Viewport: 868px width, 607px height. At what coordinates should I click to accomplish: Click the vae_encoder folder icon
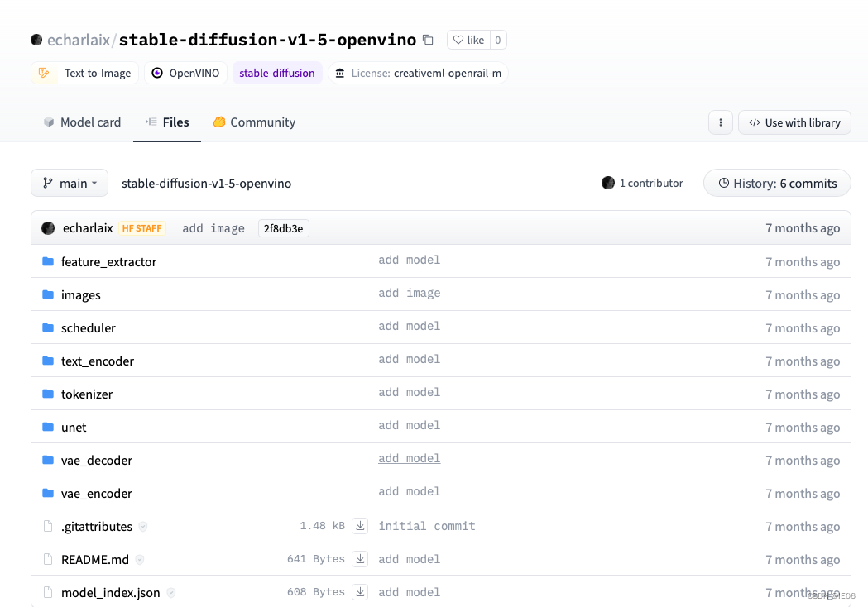(x=48, y=492)
